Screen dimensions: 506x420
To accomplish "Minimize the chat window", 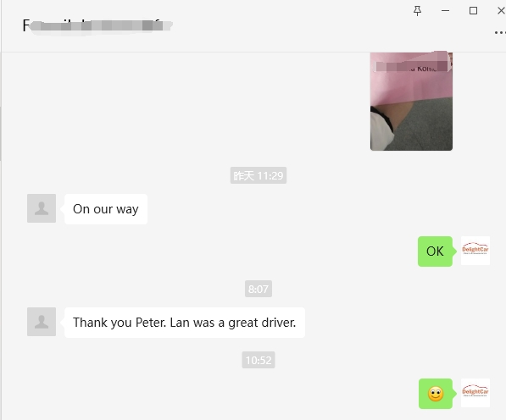I will click(445, 11).
